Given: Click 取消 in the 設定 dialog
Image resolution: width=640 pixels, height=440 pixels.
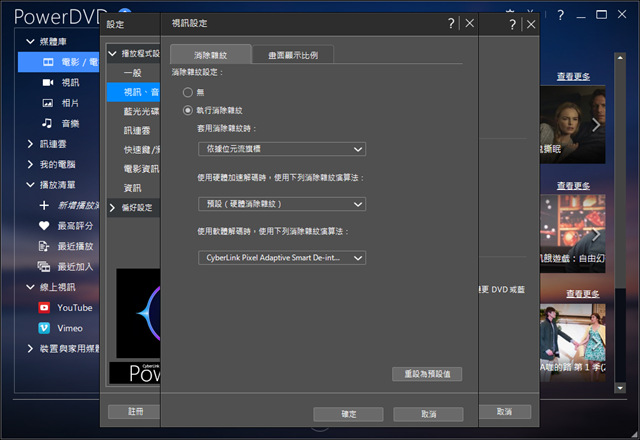Looking at the screenshot, I should (x=504, y=411).
